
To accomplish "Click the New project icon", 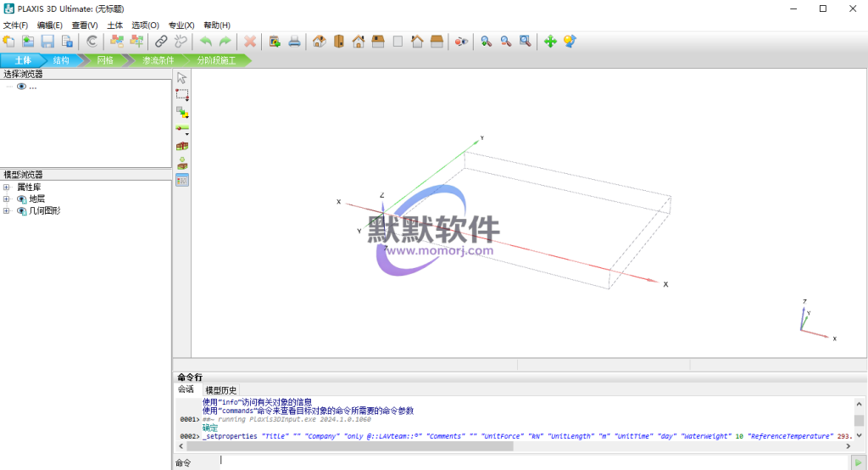I will click(x=8, y=41).
